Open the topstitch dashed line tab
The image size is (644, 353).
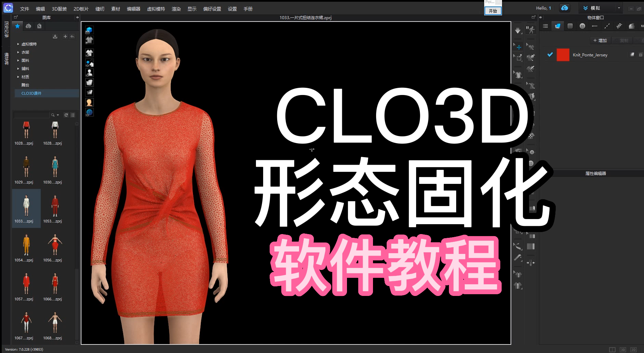coord(607,26)
